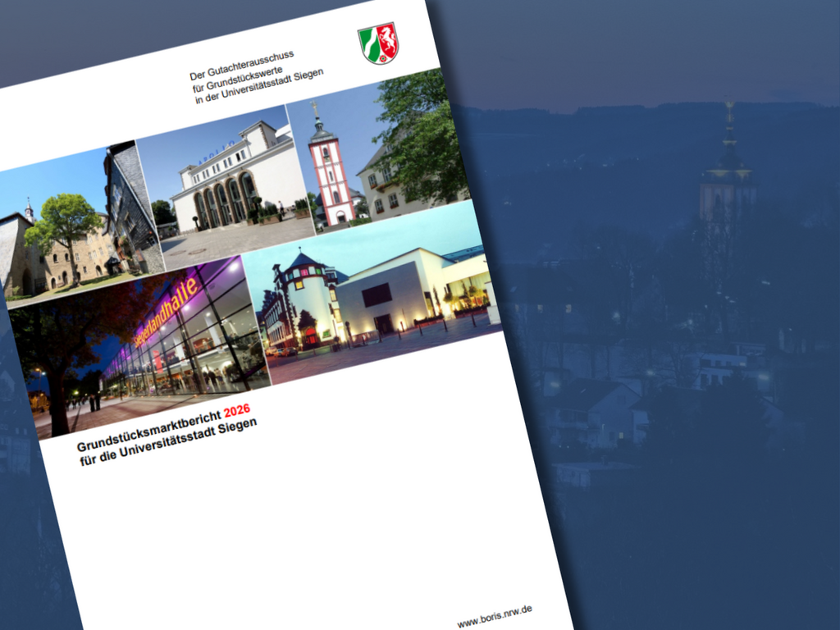Click the golden crown atop the church tower
Image resolution: width=840 pixels, height=630 pixels.
(x=314, y=109)
